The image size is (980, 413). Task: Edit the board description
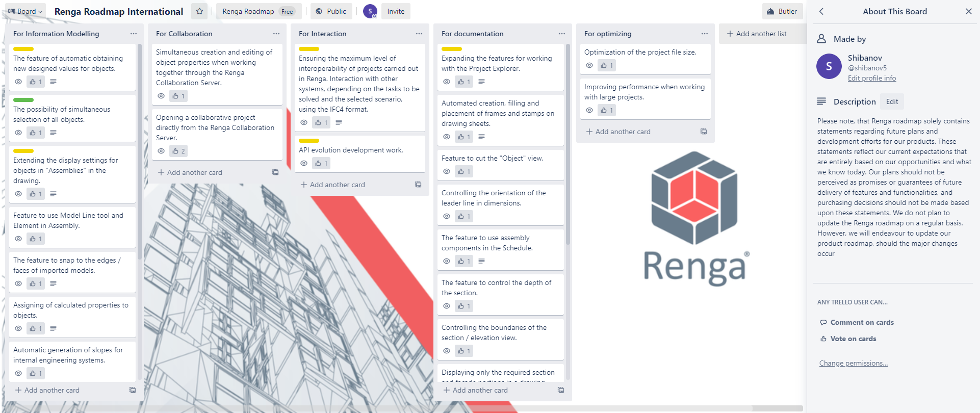(x=892, y=101)
